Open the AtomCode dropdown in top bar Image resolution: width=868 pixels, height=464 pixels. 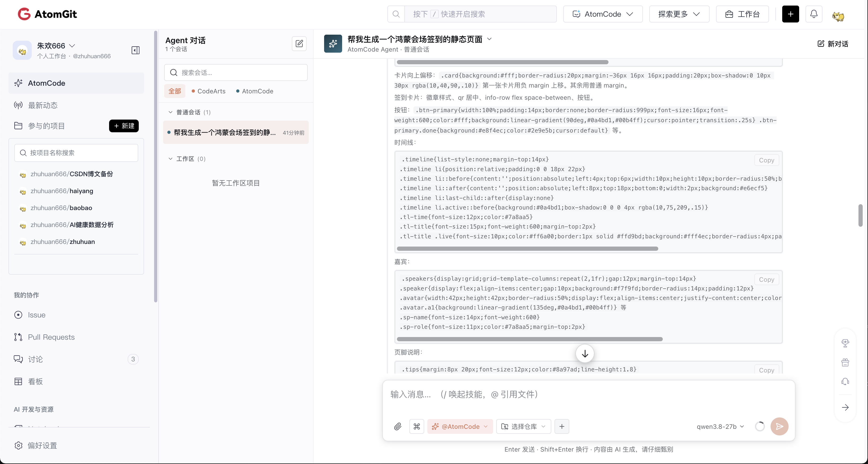[x=602, y=14]
